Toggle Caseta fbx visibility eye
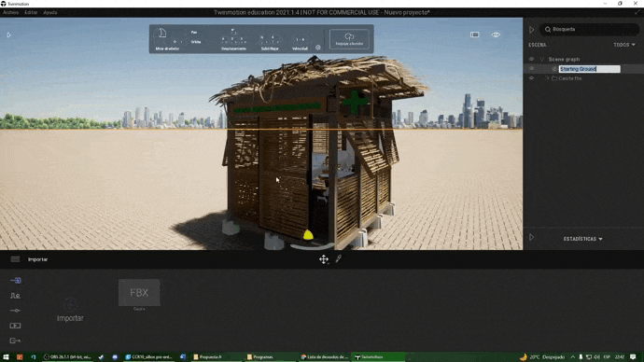This screenshot has height=362, width=644. click(x=531, y=78)
